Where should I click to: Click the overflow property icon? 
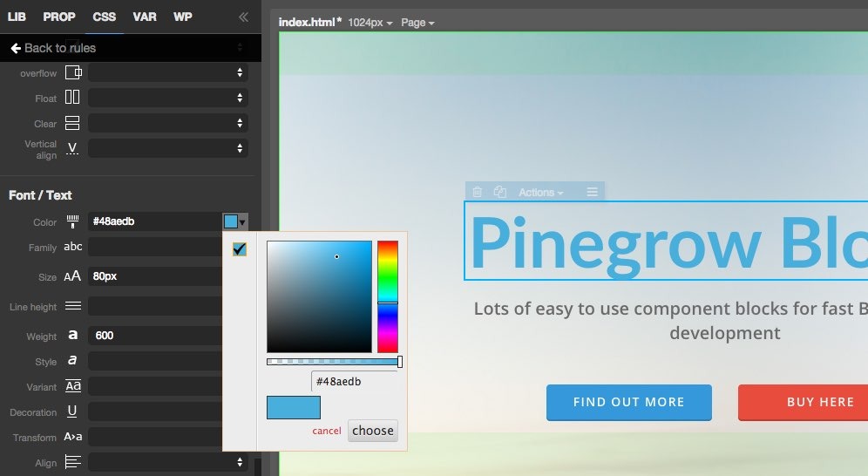click(x=73, y=72)
